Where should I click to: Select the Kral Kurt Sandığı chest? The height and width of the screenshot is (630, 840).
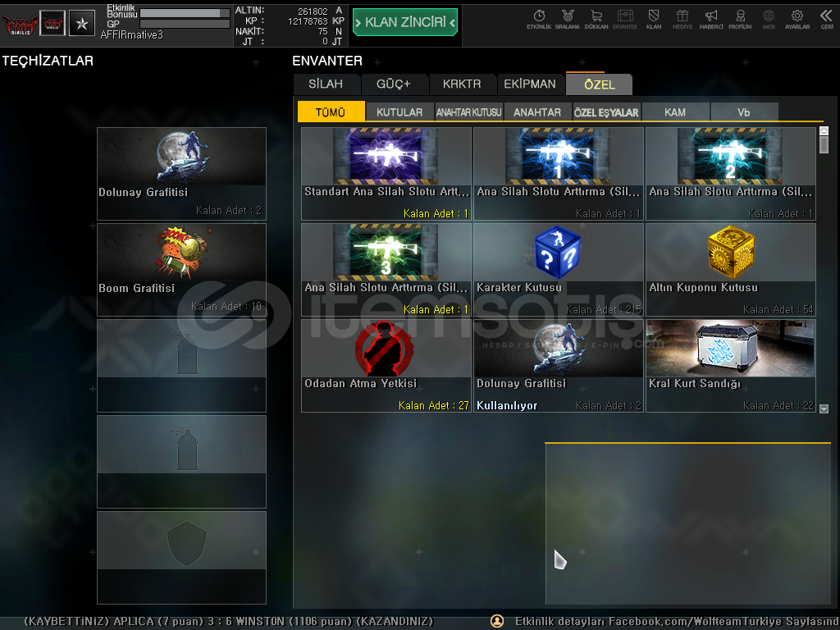point(731,366)
